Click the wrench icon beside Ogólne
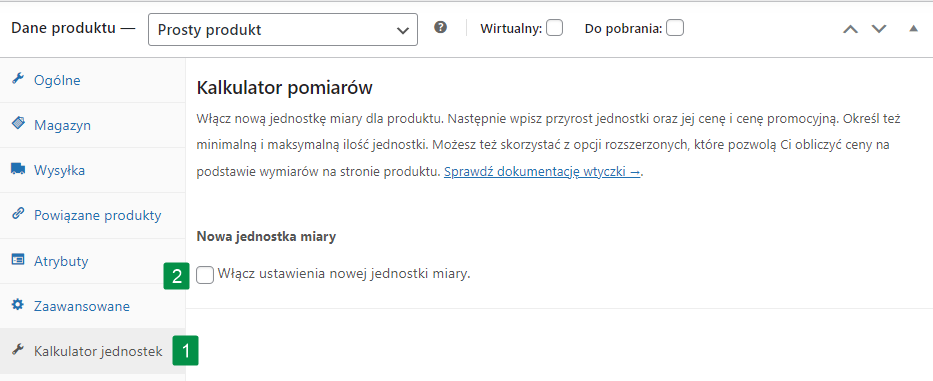Viewport: 933px width, 381px height. (18, 79)
